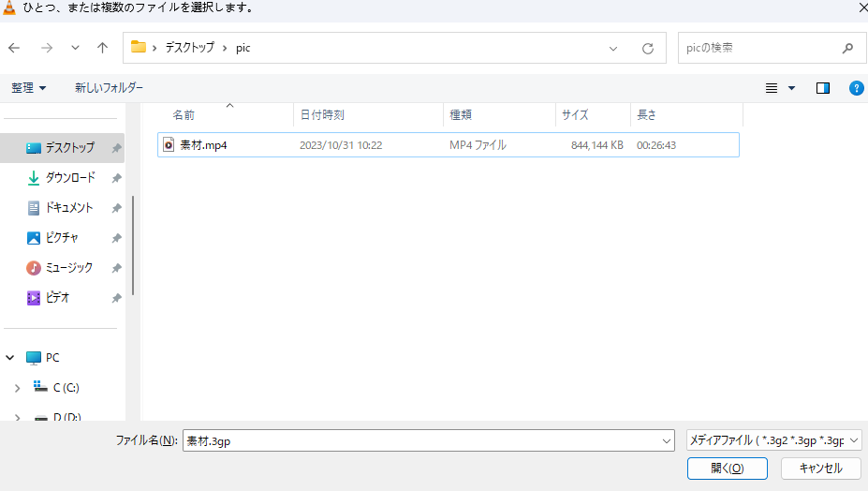The height and width of the screenshot is (491, 868).
Task: Select ミュージック in the navigation pane
Action: [68, 268]
